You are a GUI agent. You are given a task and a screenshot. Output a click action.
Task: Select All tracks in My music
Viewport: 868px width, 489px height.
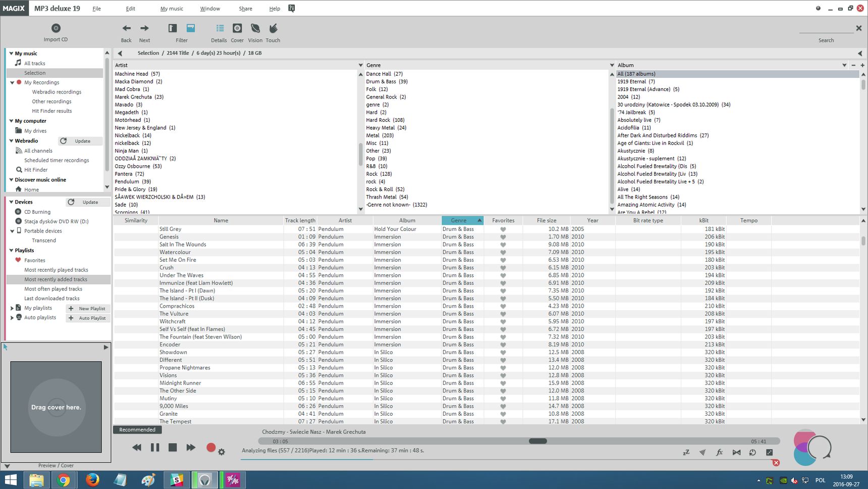click(x=35, y=63)
